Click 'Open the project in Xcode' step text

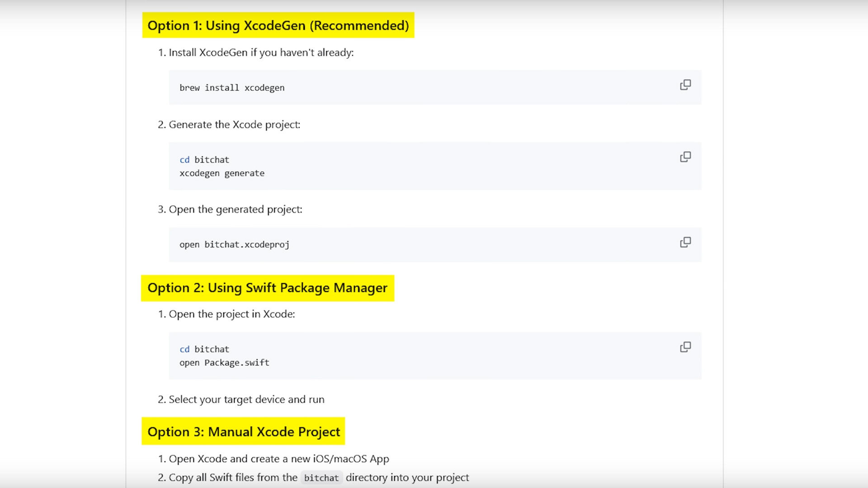(231, 314)
